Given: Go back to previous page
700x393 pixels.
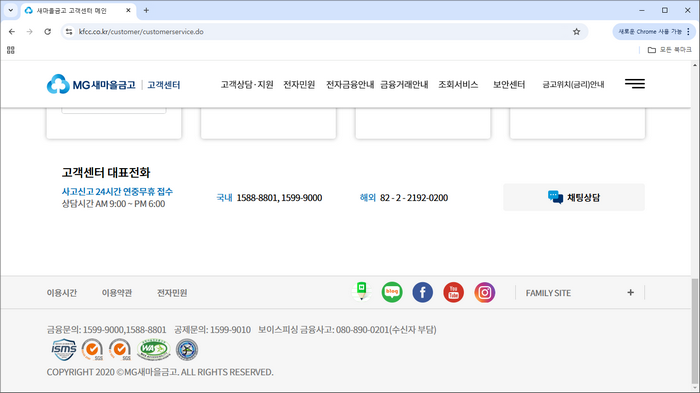Looking at the screenshot, I should (12, 32).
